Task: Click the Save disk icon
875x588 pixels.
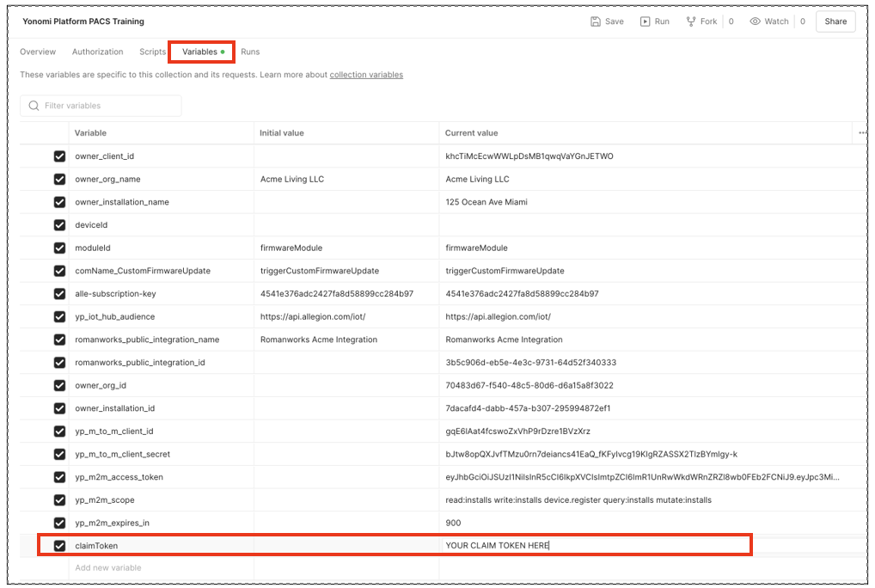Action: [x=596, y=21]
